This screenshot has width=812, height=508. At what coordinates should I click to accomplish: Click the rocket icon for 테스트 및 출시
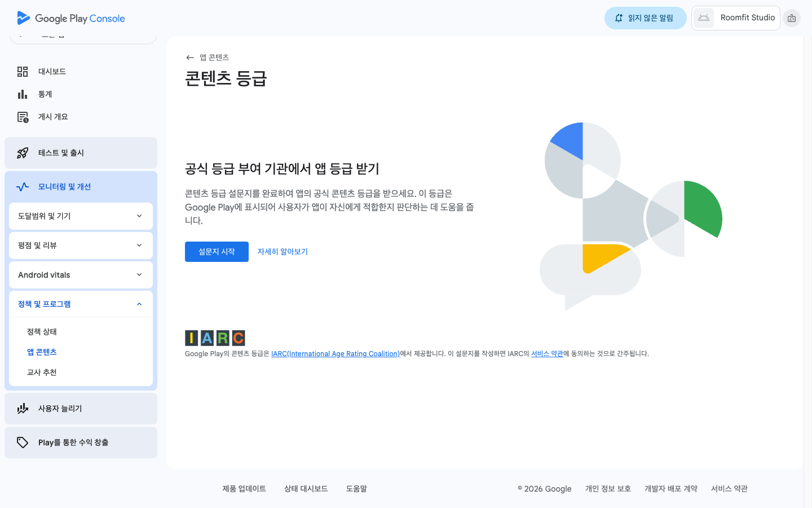point(23,153)
